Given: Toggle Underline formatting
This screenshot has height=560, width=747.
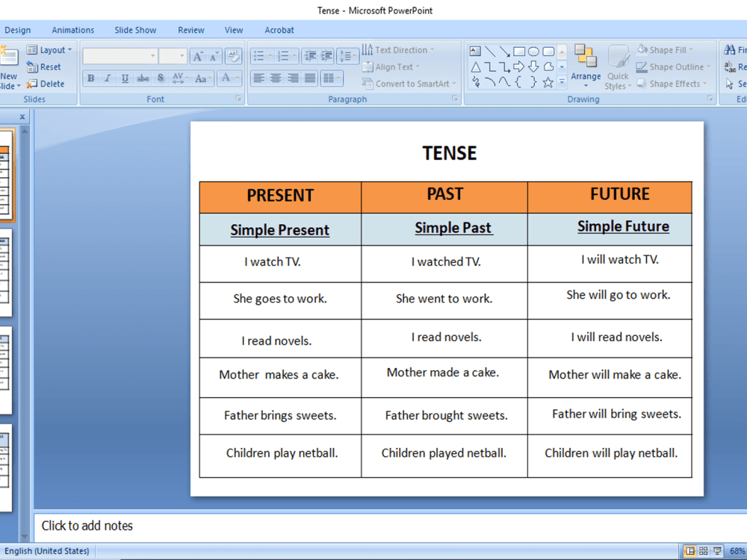Looking at the screenshot, I should [125, 78].
